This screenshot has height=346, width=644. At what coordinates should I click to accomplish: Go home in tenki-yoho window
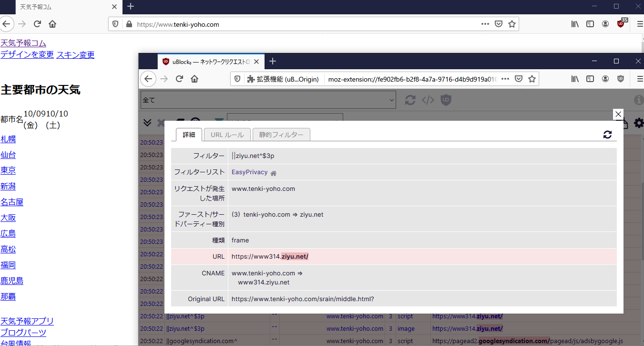coord(52,24)
